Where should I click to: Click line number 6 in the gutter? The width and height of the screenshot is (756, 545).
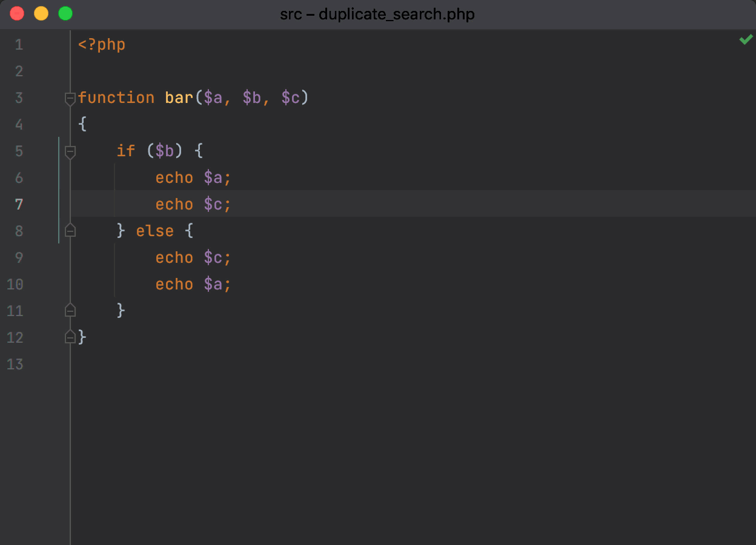click(19, 178)
